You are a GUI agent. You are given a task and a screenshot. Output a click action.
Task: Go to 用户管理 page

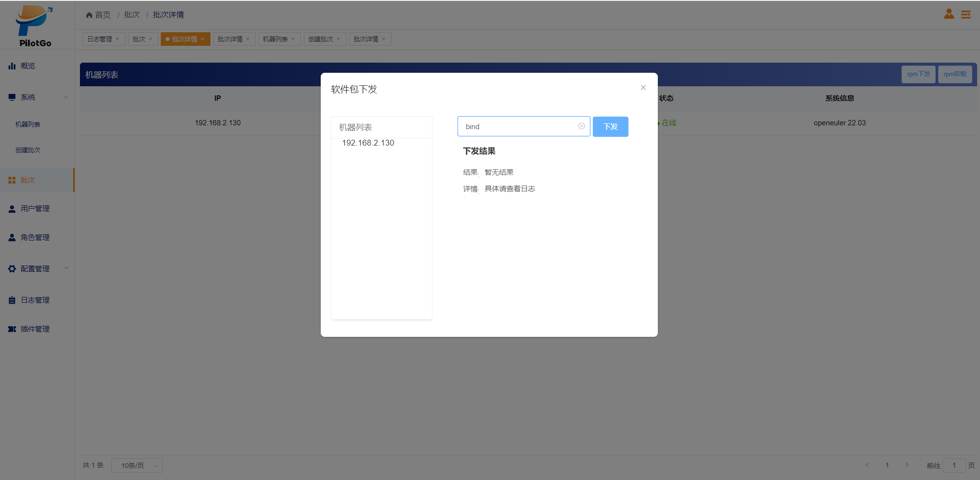(x=35, y=209)
